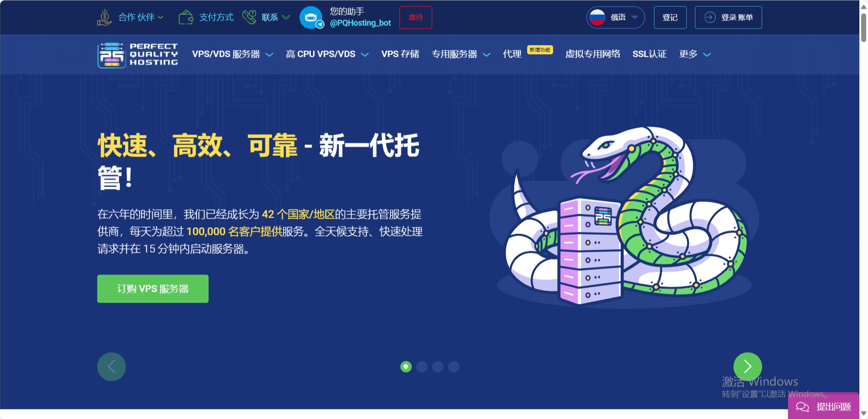This screenshot has height=419, width=868.
Task: Click the Perfect Quality Hosting logo
Action: 137,54
